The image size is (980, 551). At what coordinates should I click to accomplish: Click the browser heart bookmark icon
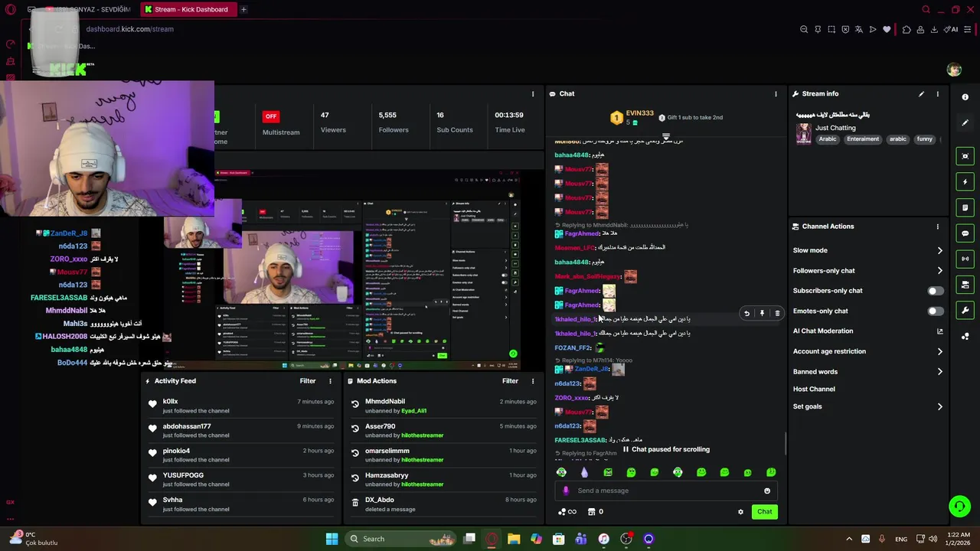(x=887, y=29)
